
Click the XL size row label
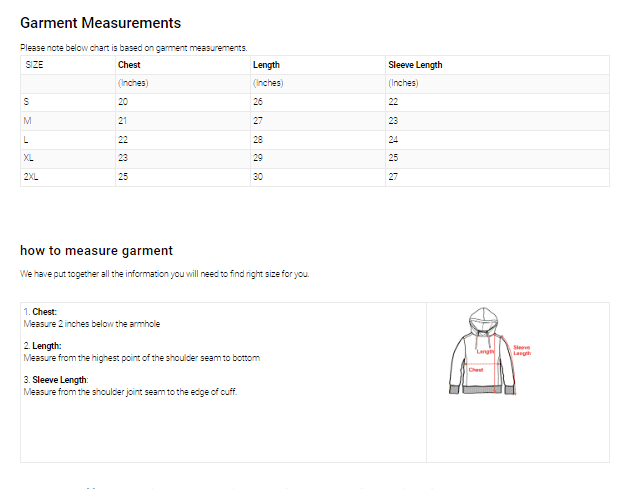(29, 158)
